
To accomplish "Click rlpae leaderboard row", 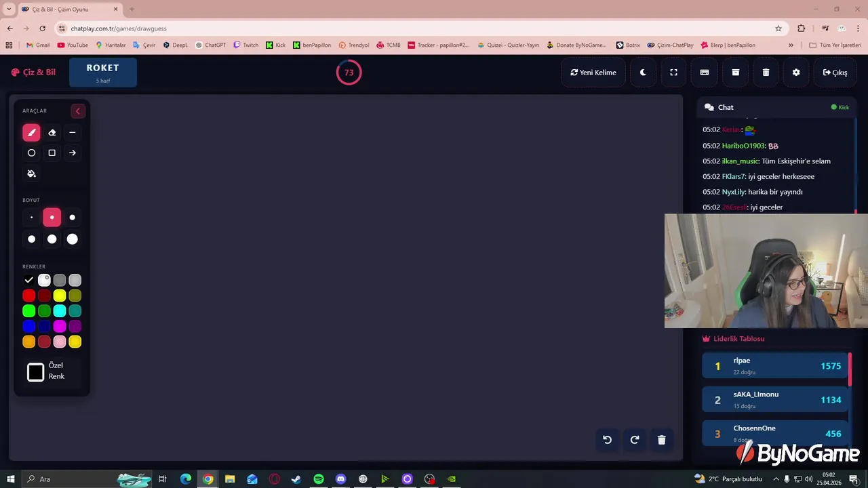I will click(775, 366).
